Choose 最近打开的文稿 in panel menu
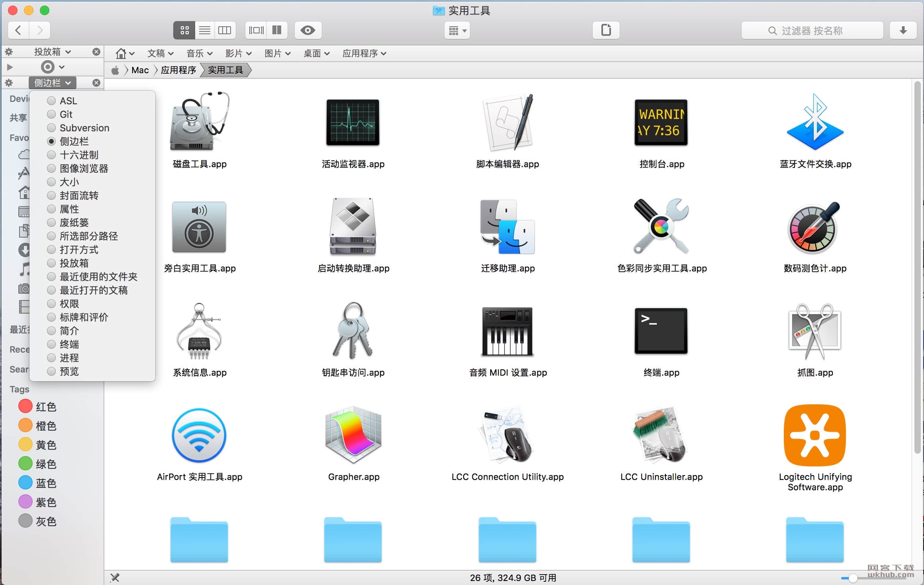 click(94, 290)
